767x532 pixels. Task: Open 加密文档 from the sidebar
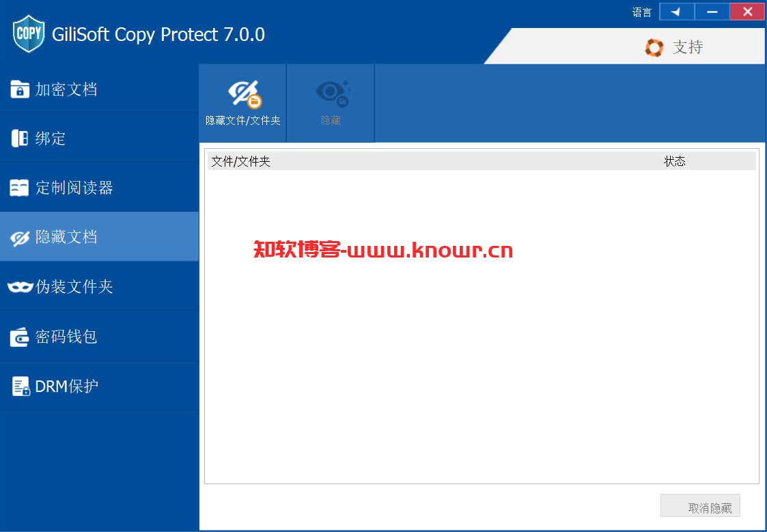click(x=99, y=89)
